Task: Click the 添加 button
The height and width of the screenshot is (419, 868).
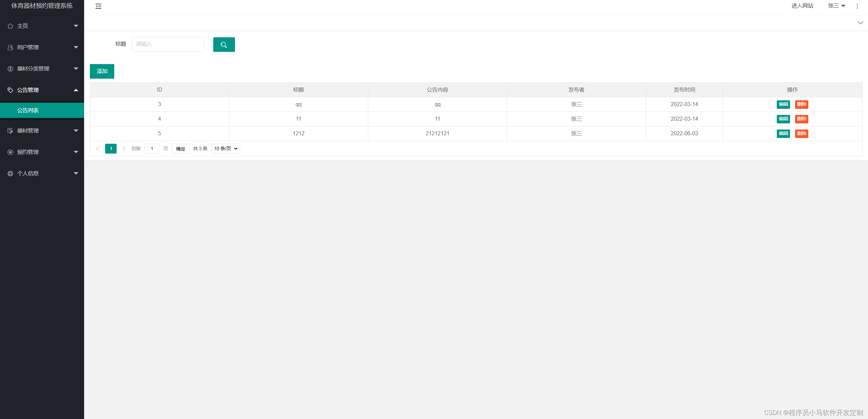Action: pos(102,71)
